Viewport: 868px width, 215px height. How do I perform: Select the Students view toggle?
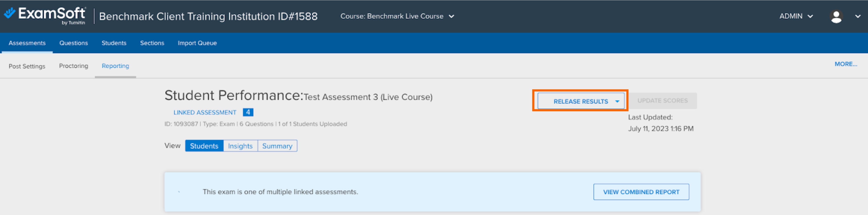click(204, 146)
